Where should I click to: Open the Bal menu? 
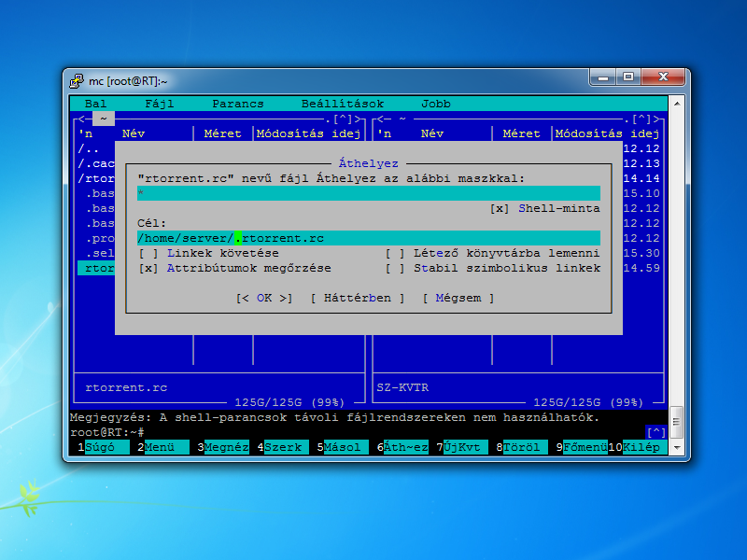(x=96, y=105)
